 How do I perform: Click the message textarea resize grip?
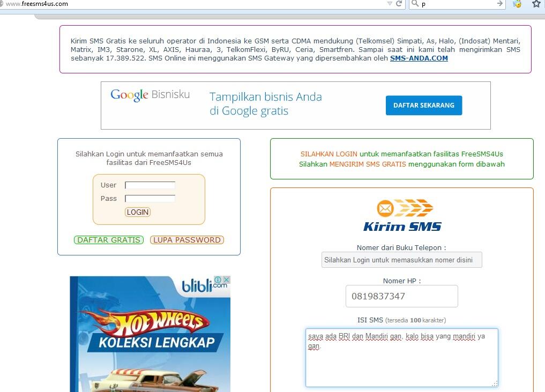495,383
